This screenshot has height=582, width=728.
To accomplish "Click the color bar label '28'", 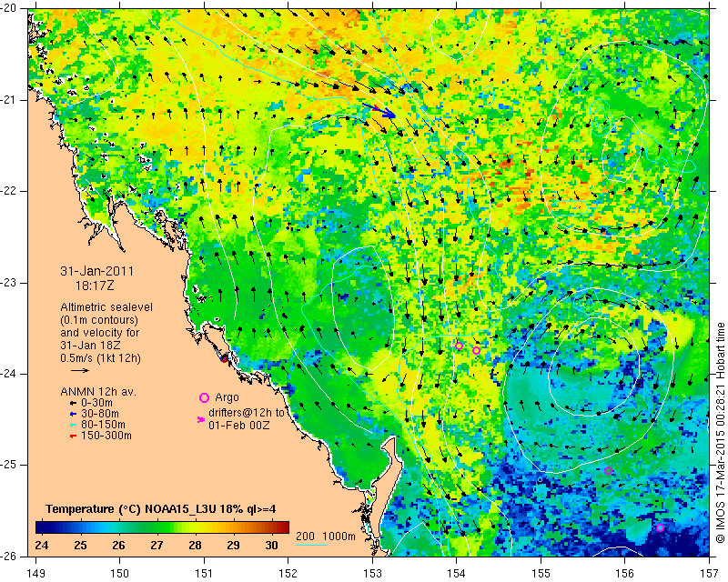I will [x=195, y=545].
